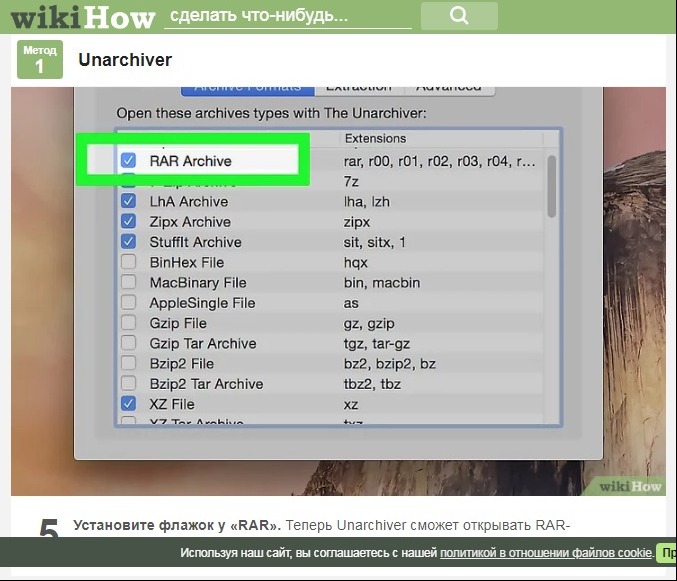Select the 'XZ File' row label
Screen dimensions: 677x581
pos(172,404)
